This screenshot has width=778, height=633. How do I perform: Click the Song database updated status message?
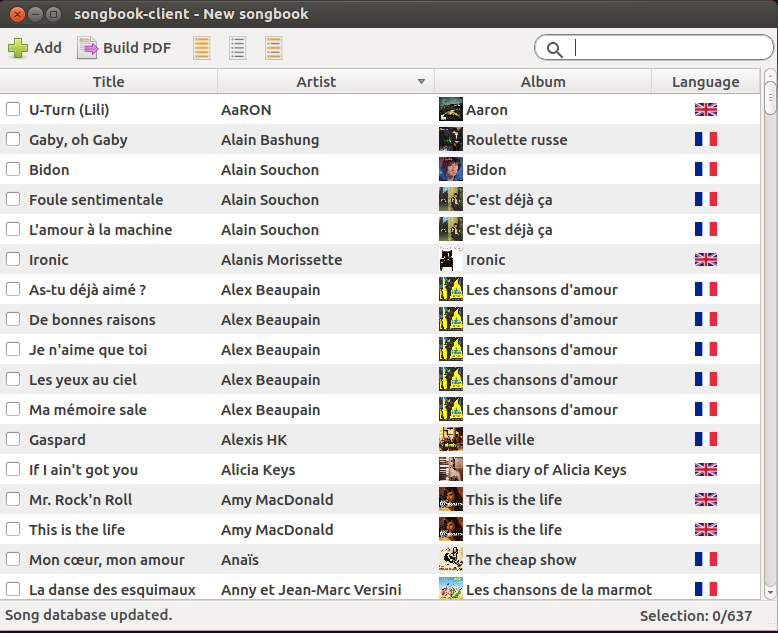[x=89, y=615]
